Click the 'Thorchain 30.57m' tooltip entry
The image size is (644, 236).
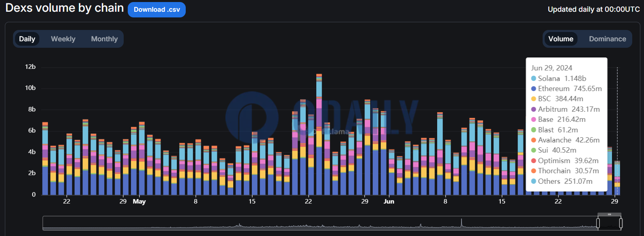565,171
